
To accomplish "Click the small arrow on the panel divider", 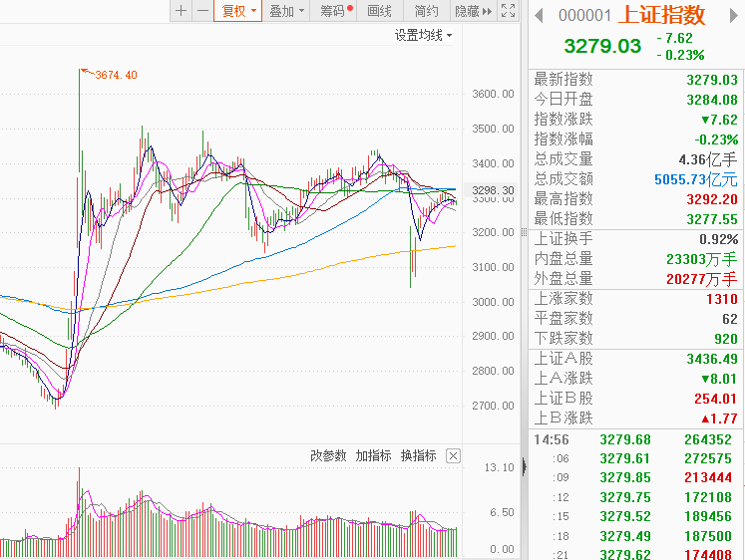I will (524, 464).
